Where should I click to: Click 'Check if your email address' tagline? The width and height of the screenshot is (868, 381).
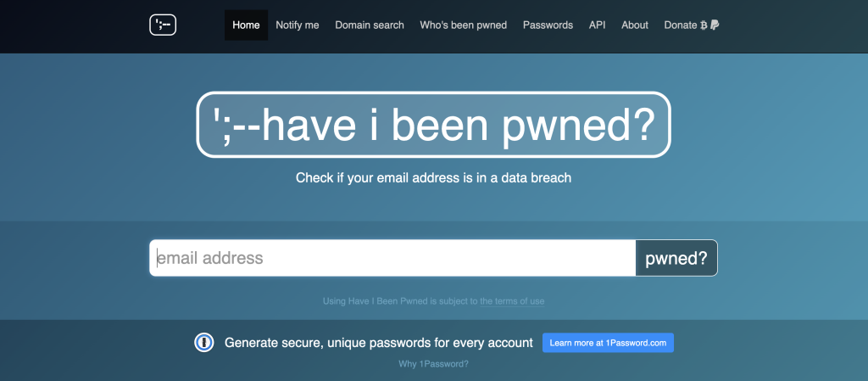[x=433, y=178]
